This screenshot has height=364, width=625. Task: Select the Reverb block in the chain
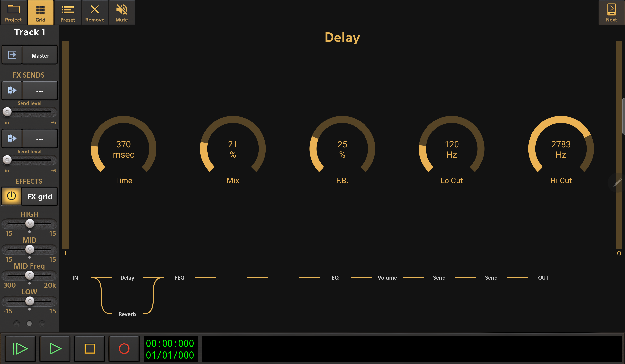pyautogui.click(x=127, y=314)
